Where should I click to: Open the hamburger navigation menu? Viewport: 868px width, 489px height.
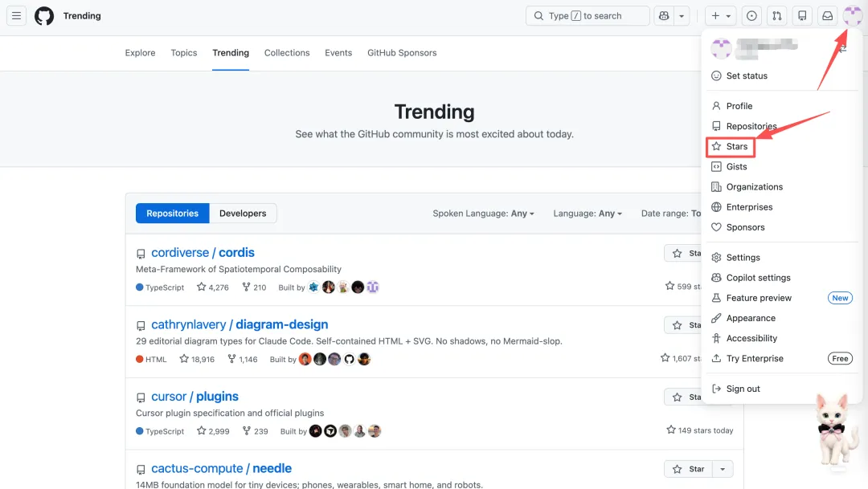17,16
